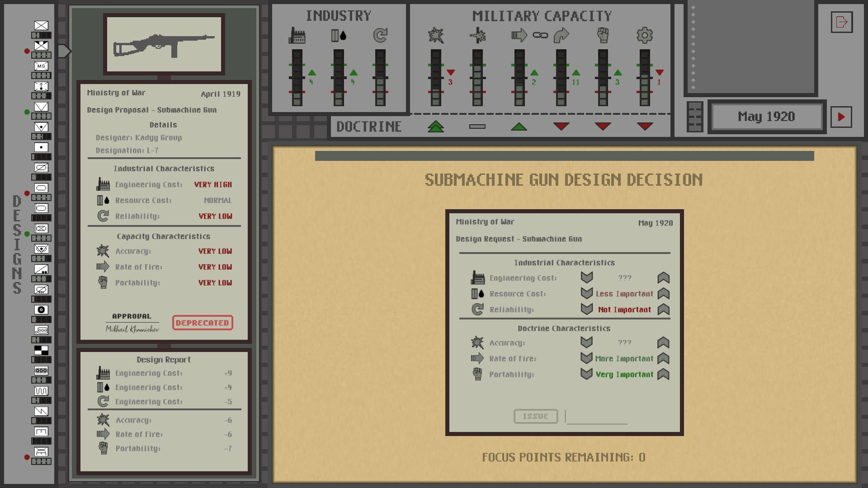Select the infantry crossed-box design icon at the top of the sidebar

(41, 26)
